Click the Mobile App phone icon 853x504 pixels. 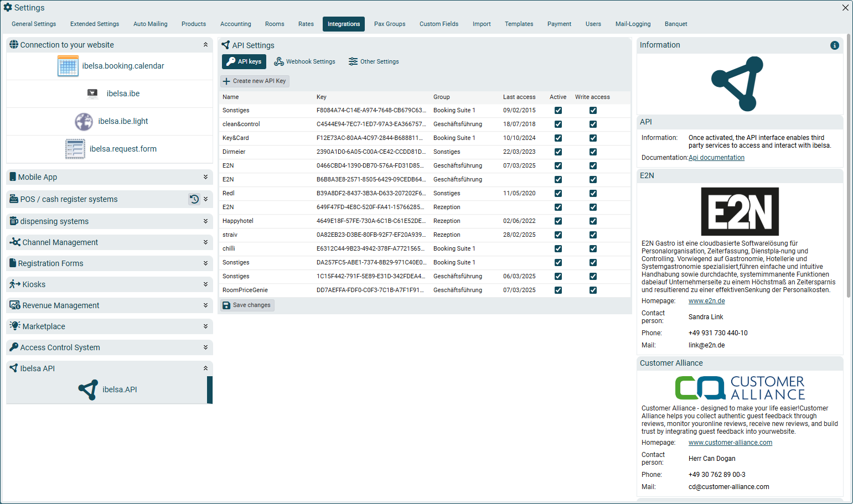pyautogui.click(x=13, y=177)
